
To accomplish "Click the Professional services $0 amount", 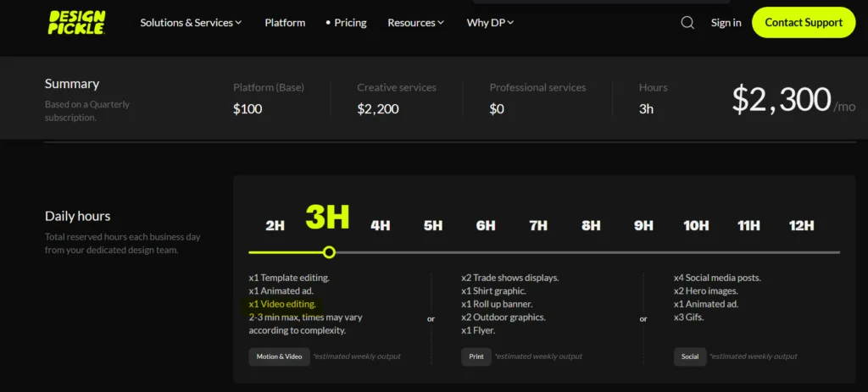I will (497, 109).
